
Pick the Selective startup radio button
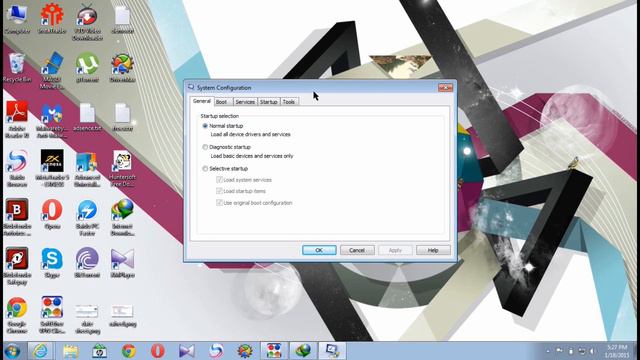click(x=205, y=169)
